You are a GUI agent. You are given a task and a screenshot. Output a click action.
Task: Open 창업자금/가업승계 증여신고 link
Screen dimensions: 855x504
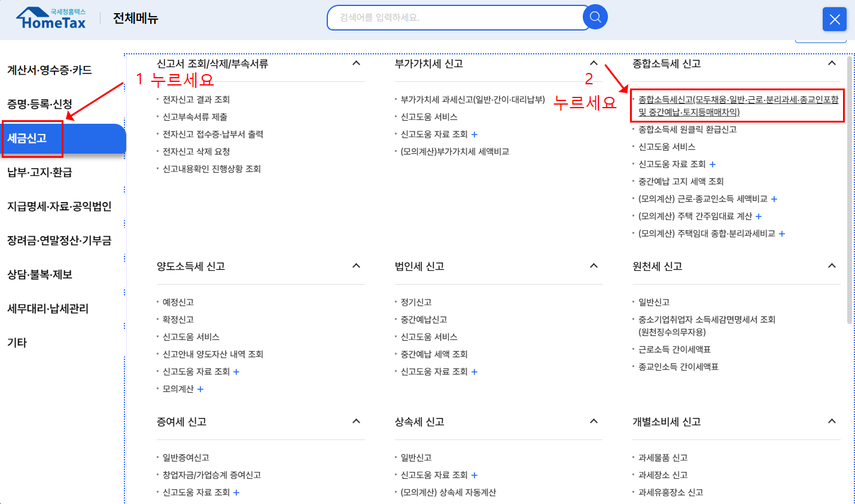[x=212, y=475]
